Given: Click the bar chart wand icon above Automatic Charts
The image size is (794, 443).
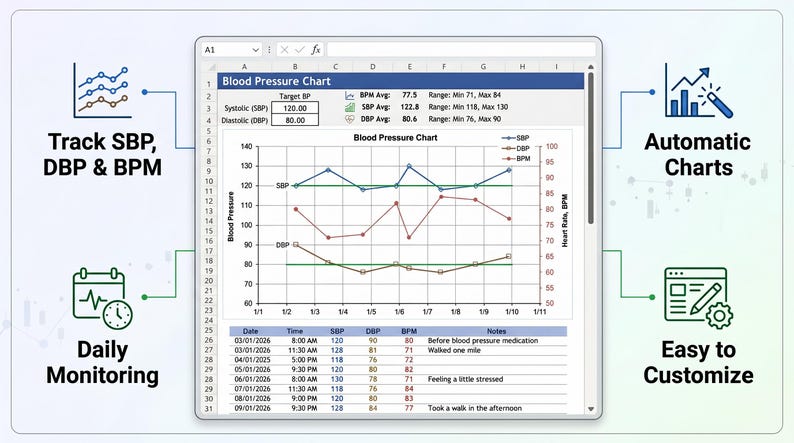Looking at the screenshot, I should [x=699, y=91].
